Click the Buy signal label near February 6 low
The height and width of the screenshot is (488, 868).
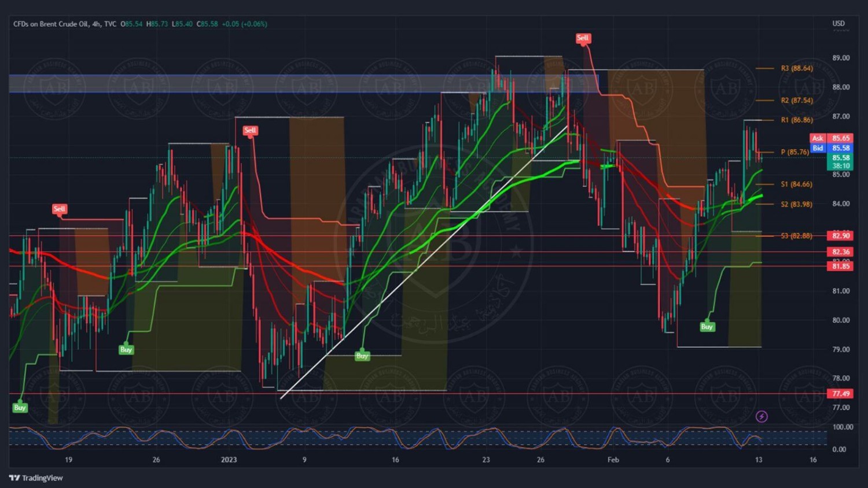(x=707, y=327)
